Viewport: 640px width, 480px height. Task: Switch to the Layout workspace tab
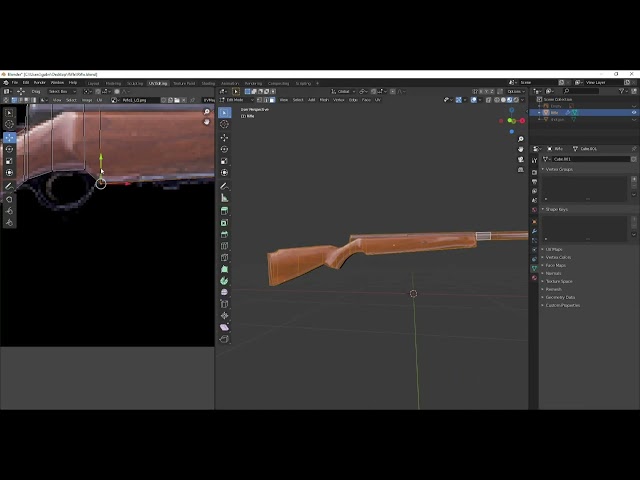point(93,83)
